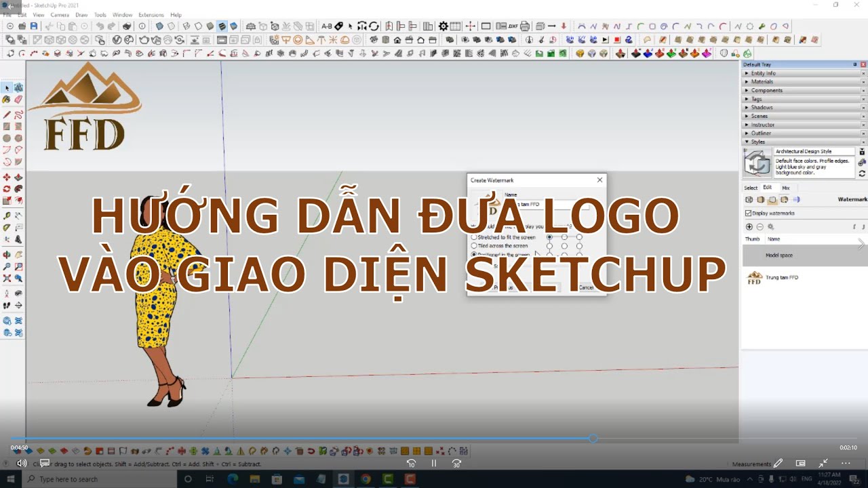This screenshot has width=868, height=488.
Task: Switch to the Select tab in Styles
Action: tap(751, 188)
